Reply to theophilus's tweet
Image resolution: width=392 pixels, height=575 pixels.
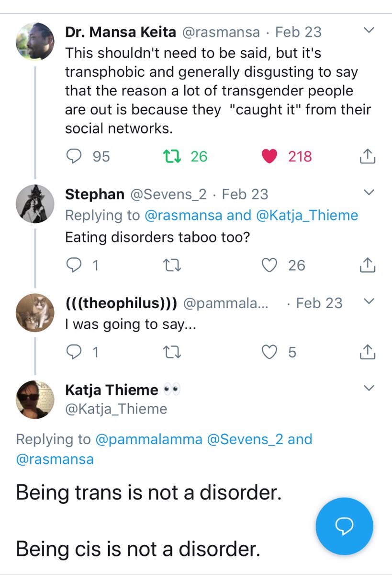tap(75, 352)
